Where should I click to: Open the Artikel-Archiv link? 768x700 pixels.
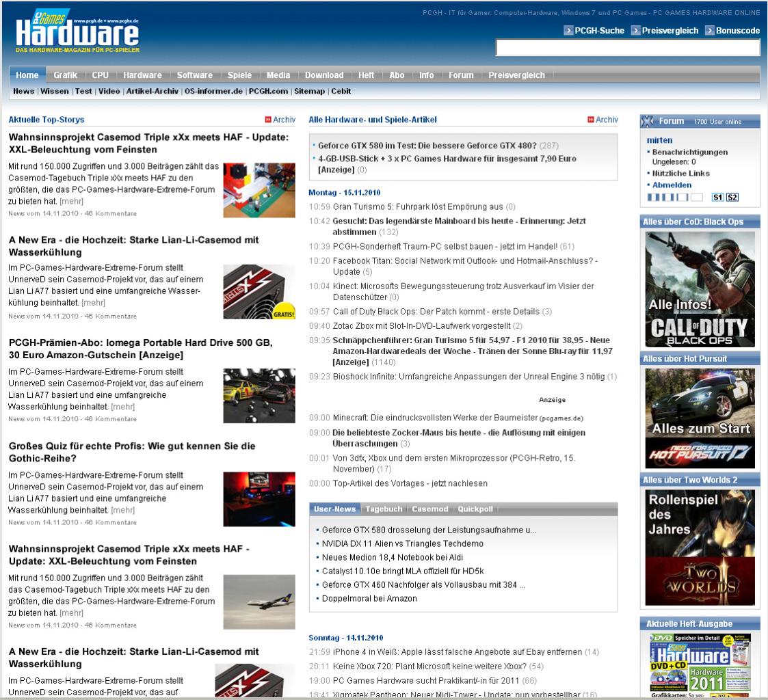153,91
